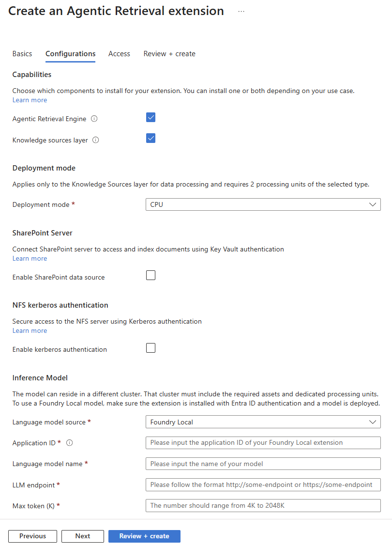Click the Max token (K) text field

click(263, 505)
